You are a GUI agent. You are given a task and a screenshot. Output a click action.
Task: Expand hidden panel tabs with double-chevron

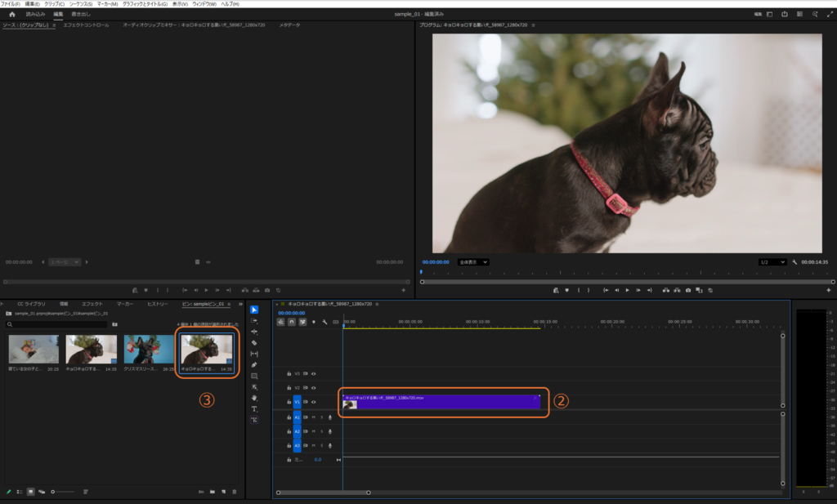pos(240,304)
